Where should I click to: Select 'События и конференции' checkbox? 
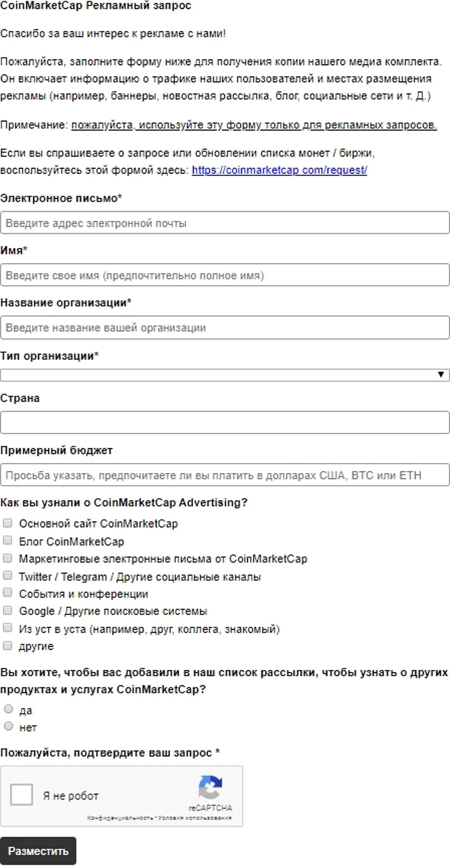(x=8, y=593)
